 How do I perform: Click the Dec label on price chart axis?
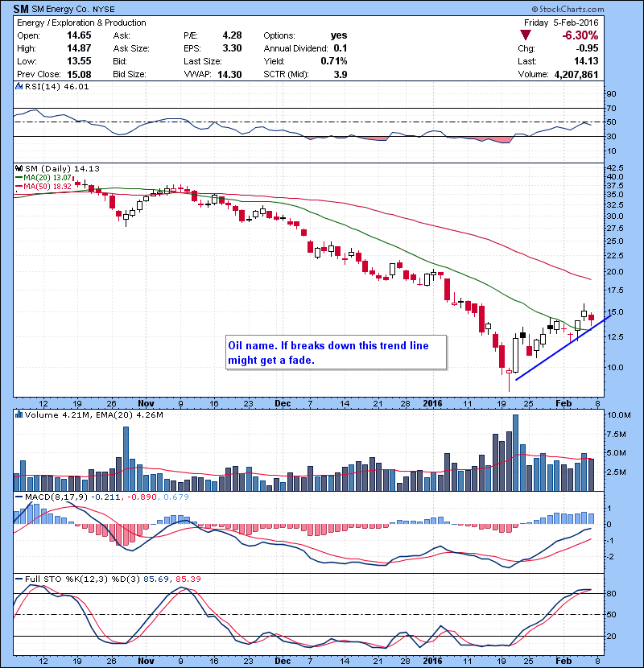[283, 403]
